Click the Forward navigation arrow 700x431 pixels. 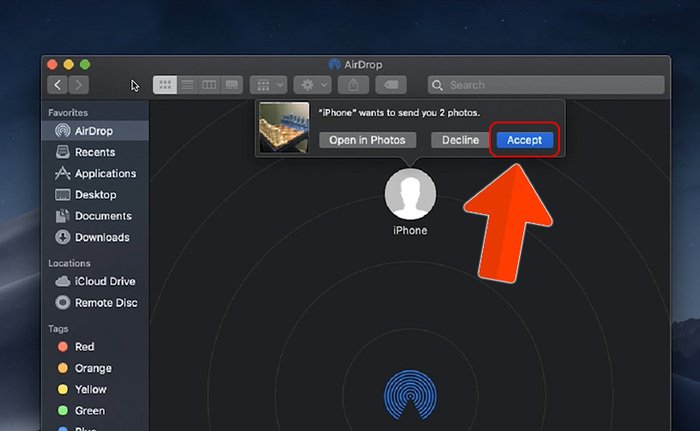click(x=79, y=86)
